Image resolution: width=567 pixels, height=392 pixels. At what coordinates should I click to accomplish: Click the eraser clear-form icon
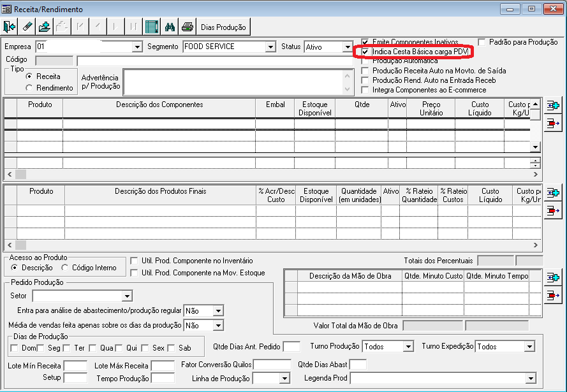[27, 27]
